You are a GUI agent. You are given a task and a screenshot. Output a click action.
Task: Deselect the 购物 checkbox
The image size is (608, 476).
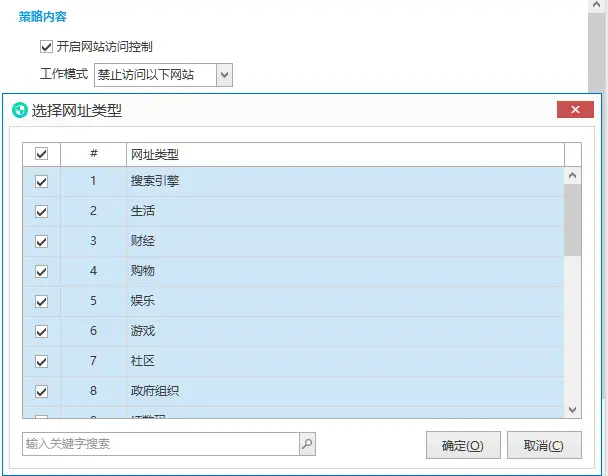click(41, 271)
